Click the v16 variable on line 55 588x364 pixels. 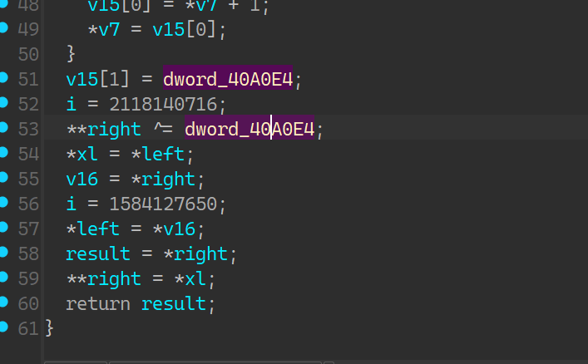(x=82, y=180)
